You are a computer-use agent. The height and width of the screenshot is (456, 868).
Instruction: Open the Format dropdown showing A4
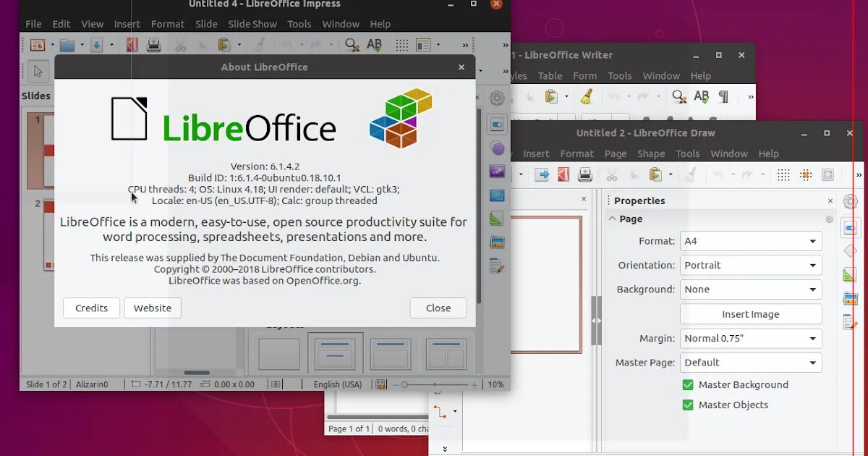tap(751, 241)
